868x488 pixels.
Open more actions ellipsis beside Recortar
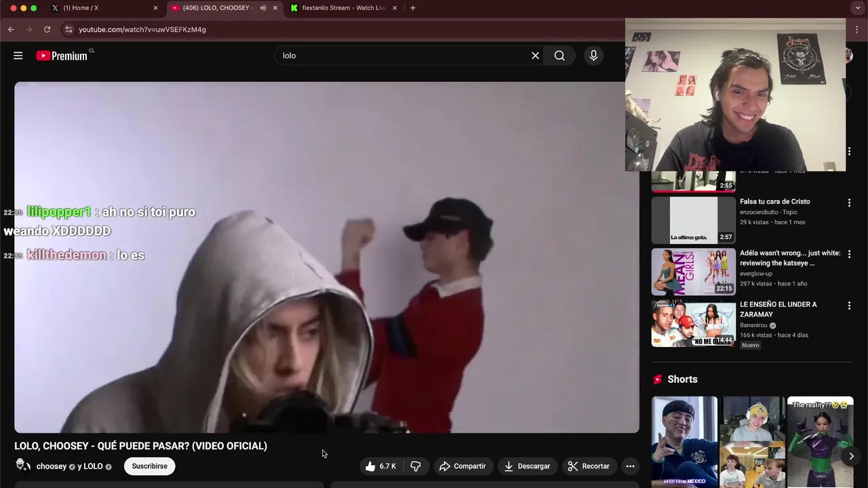click(630, 466)
